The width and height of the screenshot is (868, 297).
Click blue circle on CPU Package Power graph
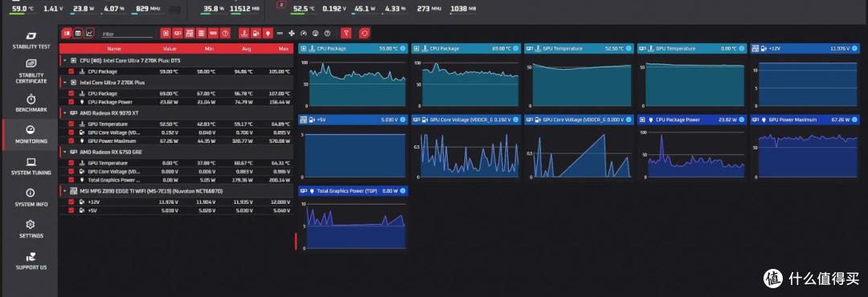pyautogui.click(x=741, y=119)
